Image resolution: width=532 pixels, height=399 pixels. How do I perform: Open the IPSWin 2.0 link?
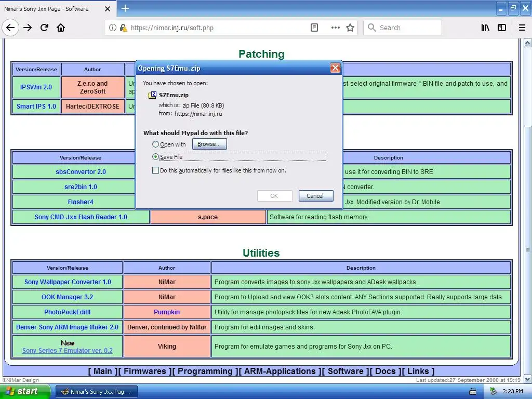click(36, 87)
